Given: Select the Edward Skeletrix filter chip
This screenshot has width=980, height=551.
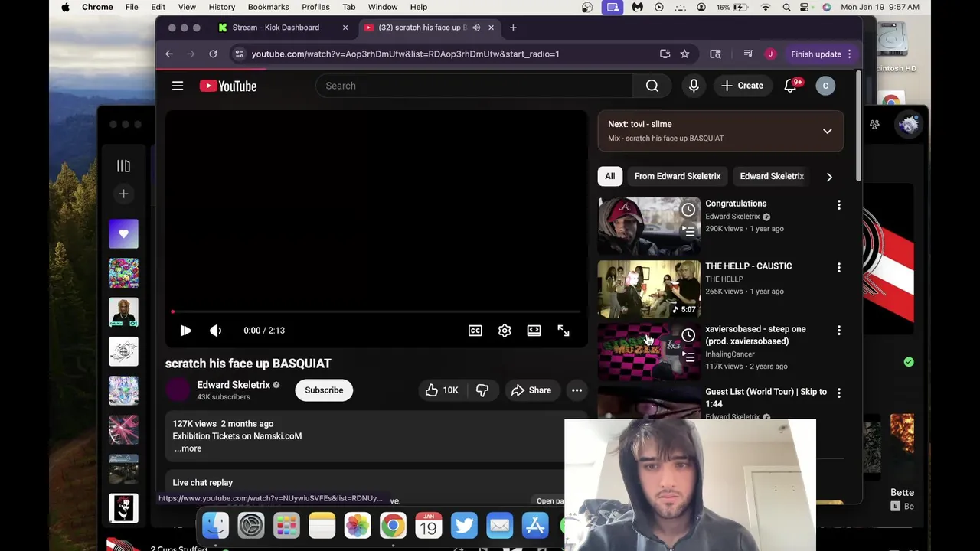Looking at the screenshot, I should 772,176.
